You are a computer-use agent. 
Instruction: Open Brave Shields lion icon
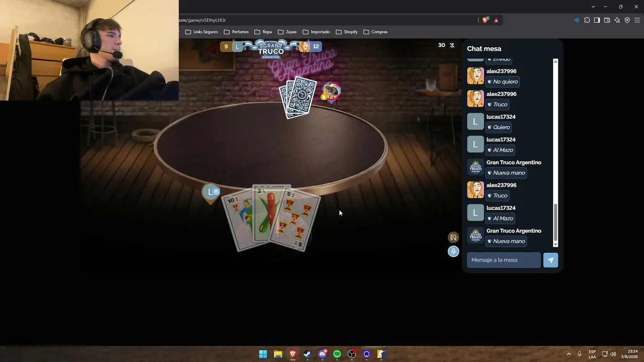[485, 20]
